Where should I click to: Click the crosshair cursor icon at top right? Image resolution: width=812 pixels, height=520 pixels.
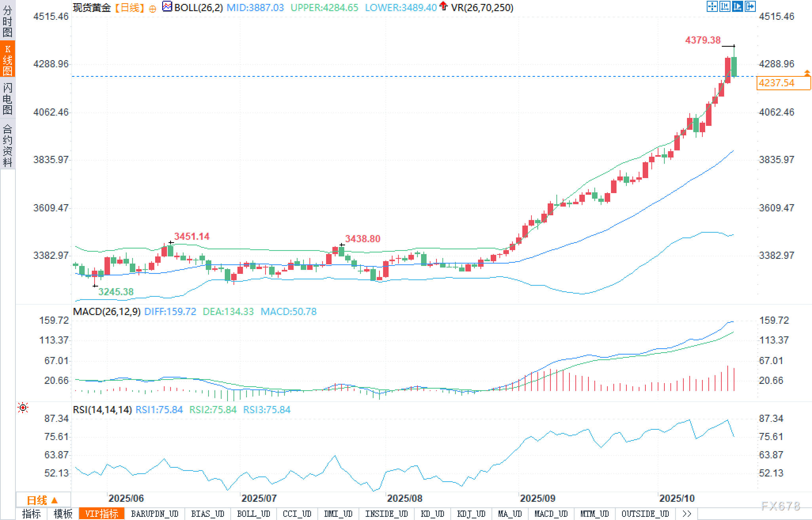[x=712, y=6]
